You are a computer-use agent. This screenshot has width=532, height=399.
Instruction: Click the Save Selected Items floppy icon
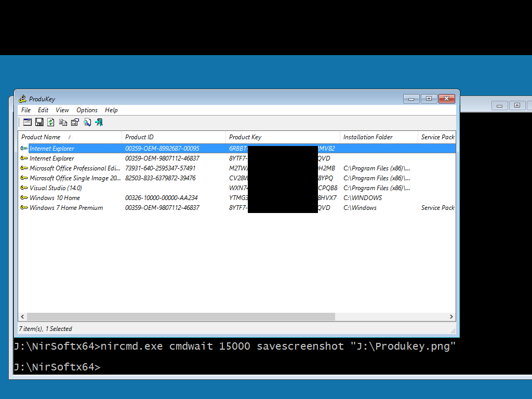tap(39, 122)
